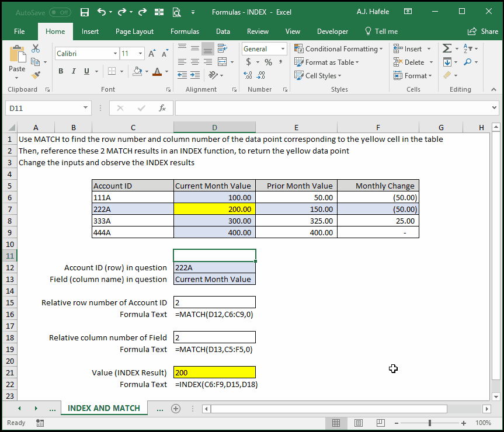Switch to Page Layout view in status bar
The width and height of the screenshot is (504, 432).
tap(359, 423)
